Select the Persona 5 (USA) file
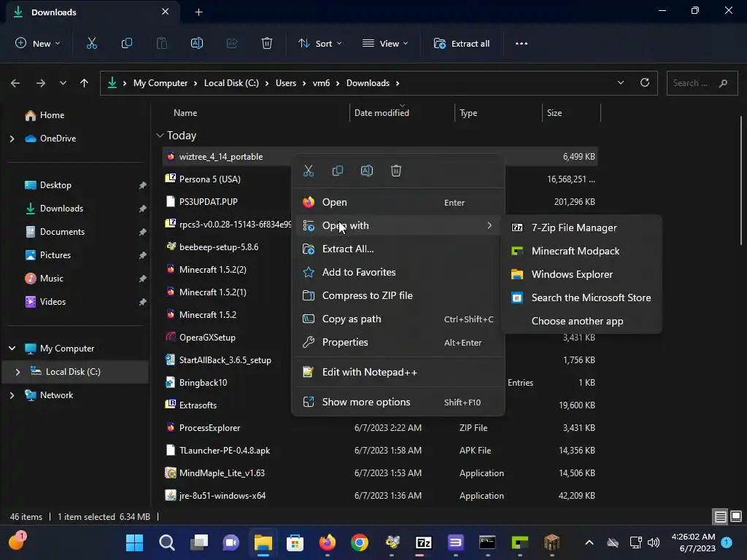The height and width of the screenshot is (560, 747). point(209,179)
